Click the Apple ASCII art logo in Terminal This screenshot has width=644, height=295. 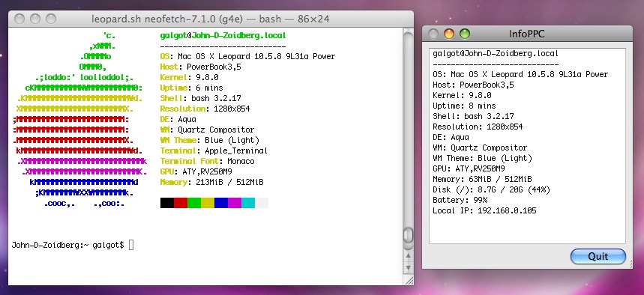point(79,119)
